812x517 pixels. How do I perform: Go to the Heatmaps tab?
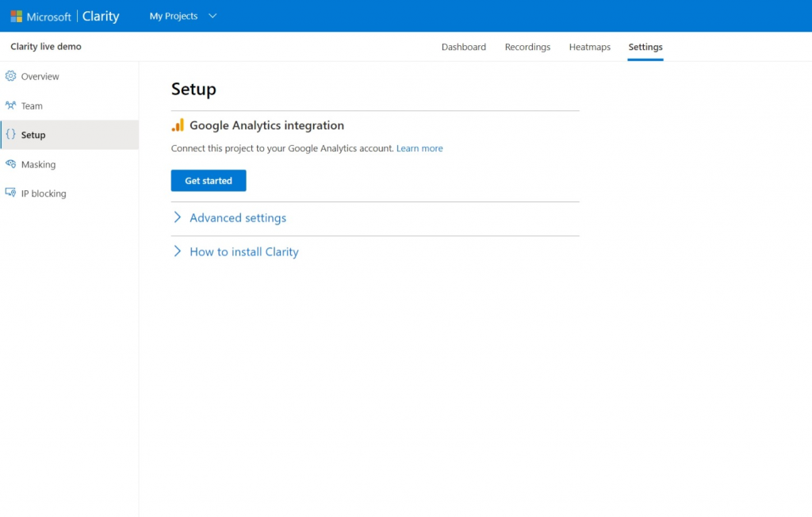(x=589, y=47)
